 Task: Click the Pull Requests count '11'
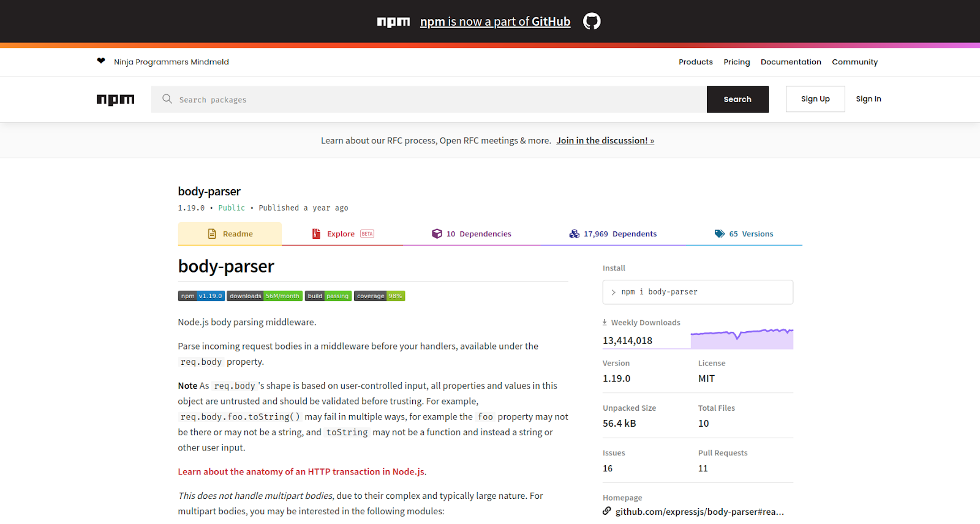[x=703, y=469]
